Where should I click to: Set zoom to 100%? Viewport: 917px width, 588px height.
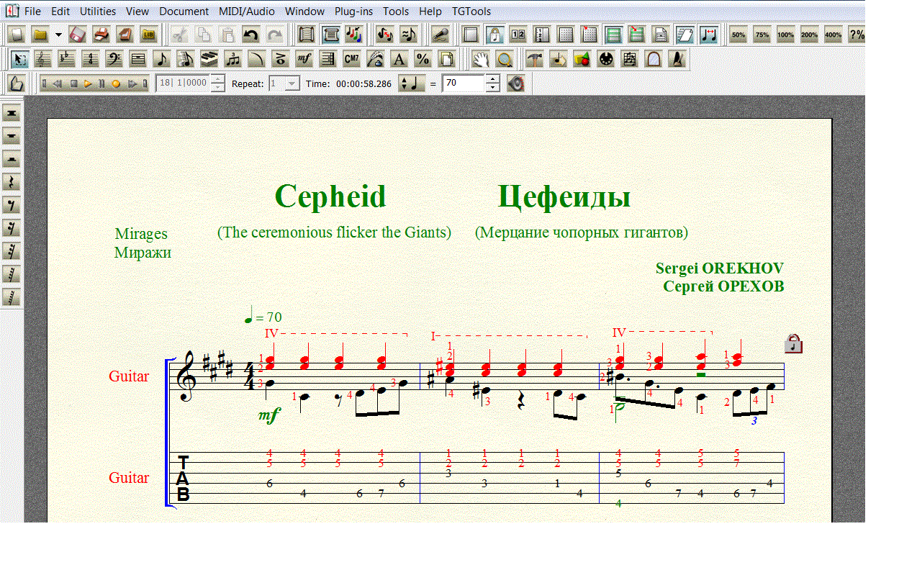point(786,35)
